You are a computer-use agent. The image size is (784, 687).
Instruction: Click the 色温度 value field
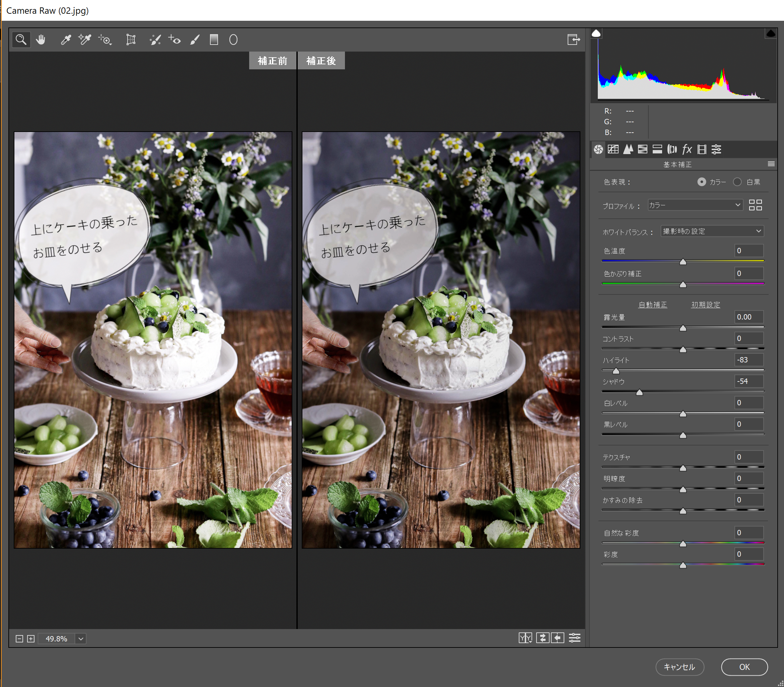749,251
